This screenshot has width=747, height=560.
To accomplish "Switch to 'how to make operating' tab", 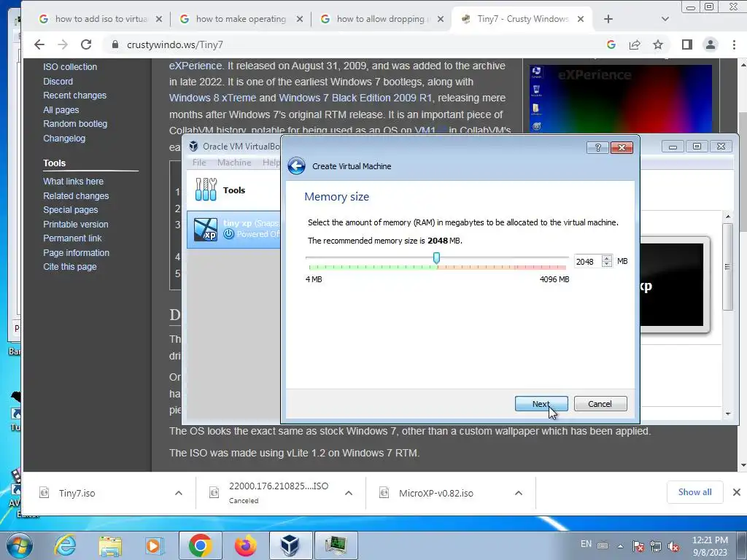I will 241,19.
